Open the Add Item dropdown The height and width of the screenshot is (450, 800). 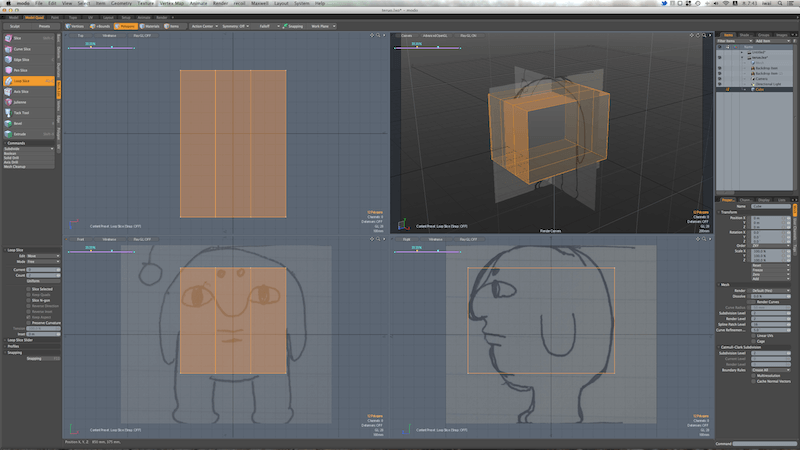tap(772, 41)
